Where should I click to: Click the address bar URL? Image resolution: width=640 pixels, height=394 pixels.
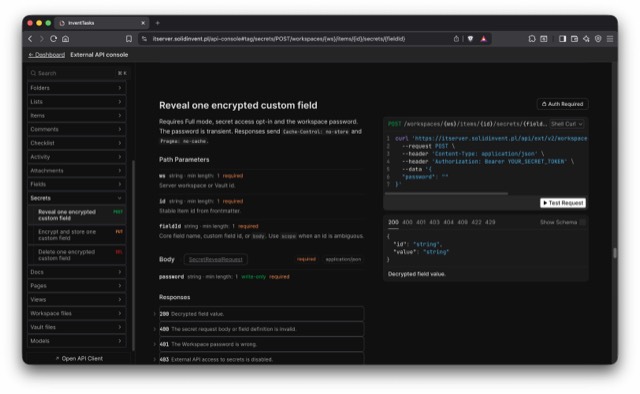point(279,39)
